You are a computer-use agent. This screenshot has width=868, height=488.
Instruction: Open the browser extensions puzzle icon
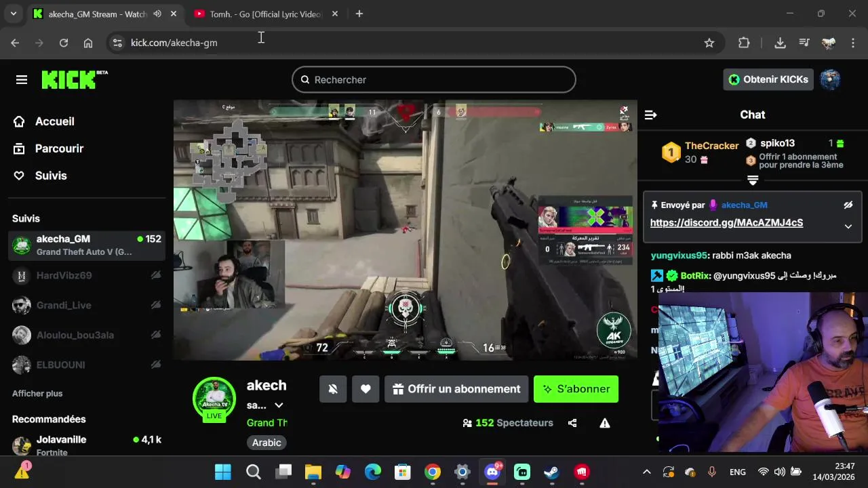744,43
